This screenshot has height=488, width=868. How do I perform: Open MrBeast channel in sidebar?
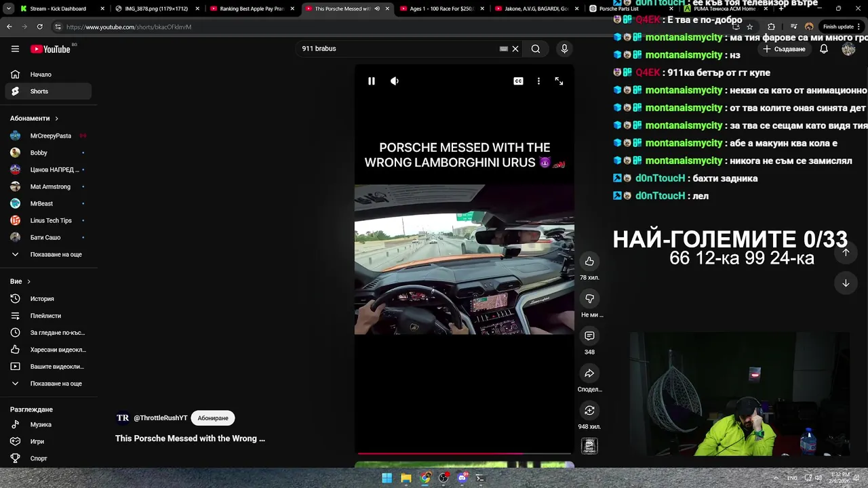point(47,203)
